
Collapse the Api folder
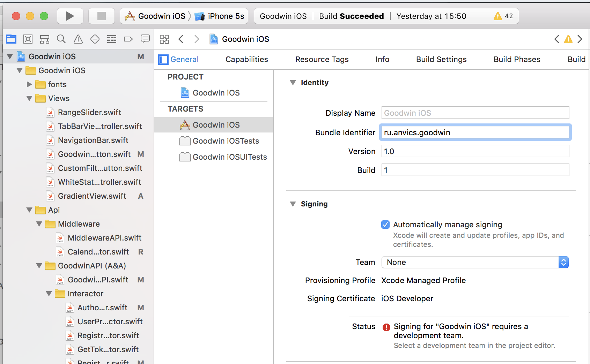[29, 210]
